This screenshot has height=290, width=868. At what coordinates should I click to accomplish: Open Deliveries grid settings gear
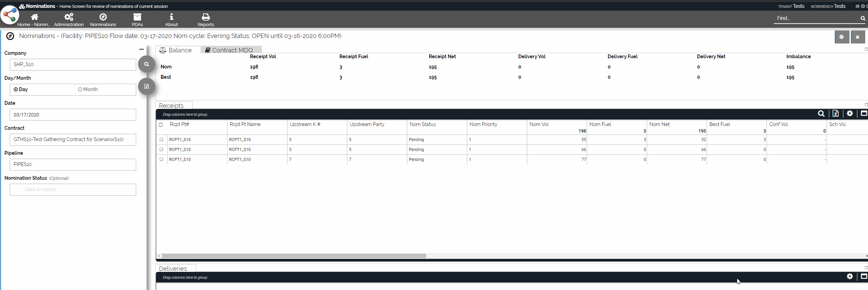pos(850,277)
